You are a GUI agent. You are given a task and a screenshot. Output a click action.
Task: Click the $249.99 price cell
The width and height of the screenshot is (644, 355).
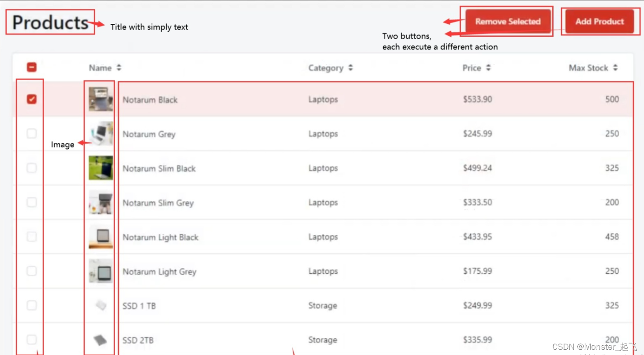click(x=477, y=305)
